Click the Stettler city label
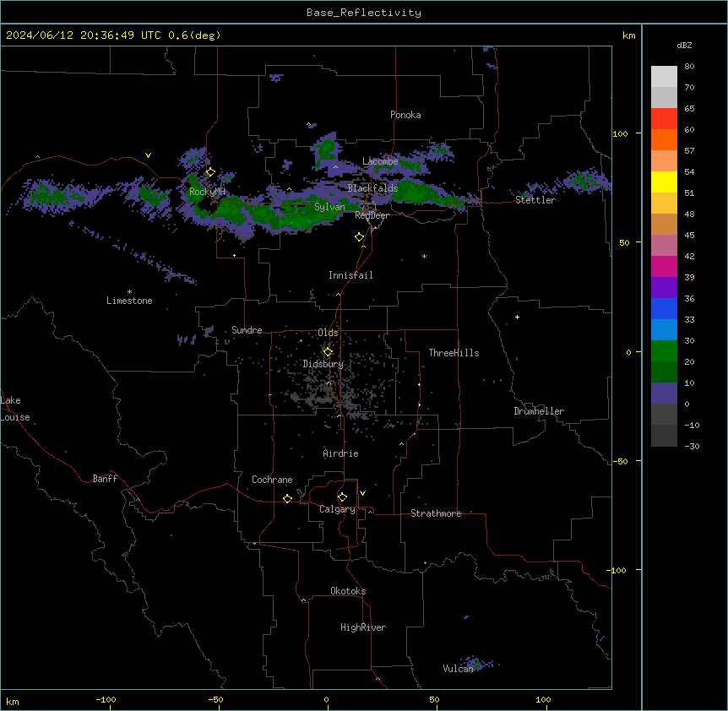 point(535,200)
